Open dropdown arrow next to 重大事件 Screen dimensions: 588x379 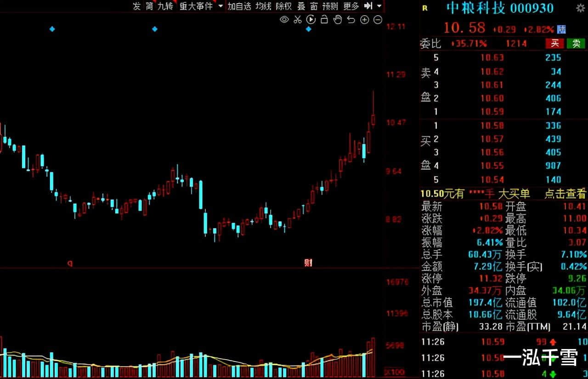pos(220,6)
